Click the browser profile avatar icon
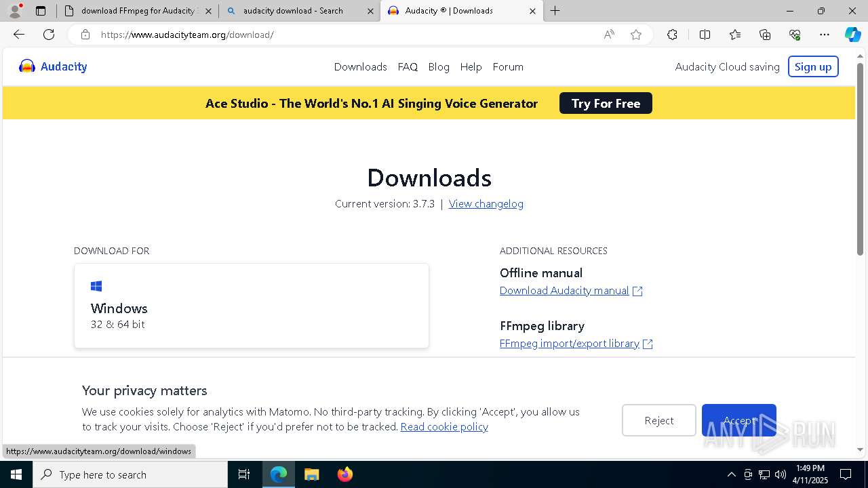 14,11
